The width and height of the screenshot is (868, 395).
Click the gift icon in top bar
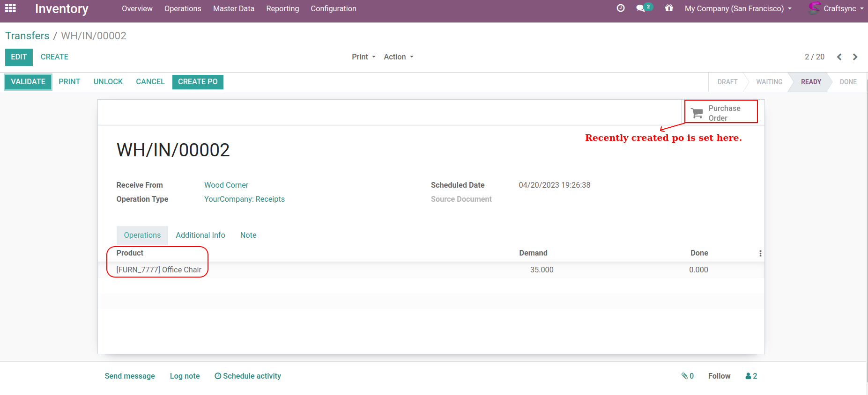[x=669, y=8]
